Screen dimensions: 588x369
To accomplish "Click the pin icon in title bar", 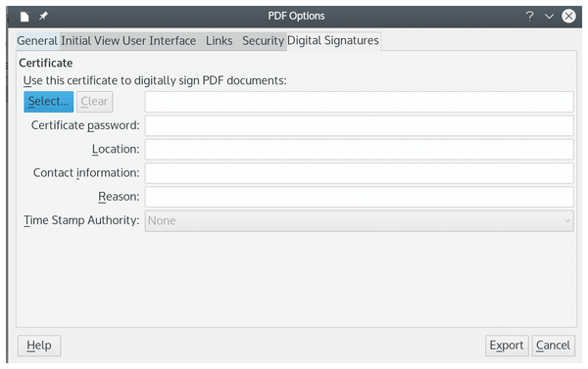I will tap(43, 16).
